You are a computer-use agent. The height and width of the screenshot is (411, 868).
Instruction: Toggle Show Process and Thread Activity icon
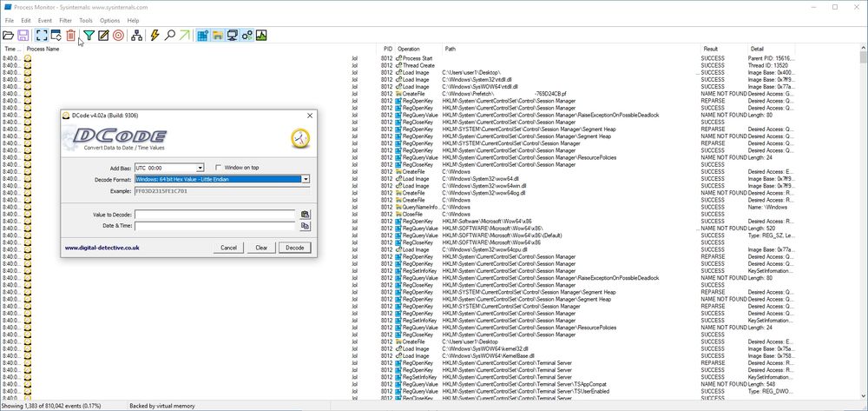point(247,36)
